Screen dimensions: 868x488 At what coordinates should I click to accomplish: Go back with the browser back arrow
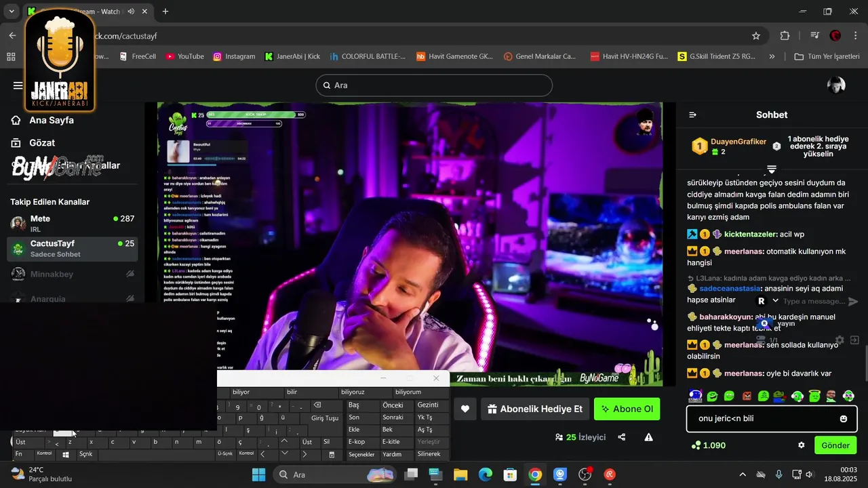point(12,36)
